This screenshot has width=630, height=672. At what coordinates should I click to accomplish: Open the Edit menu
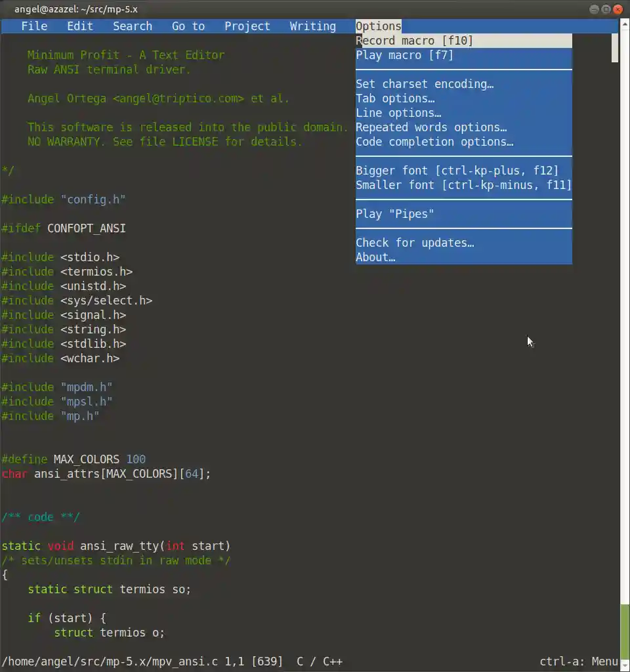tap(80, 26)
